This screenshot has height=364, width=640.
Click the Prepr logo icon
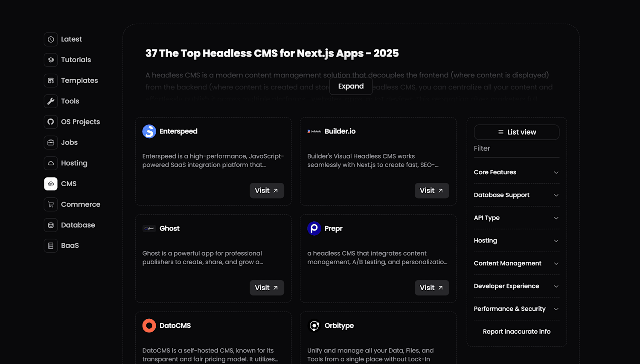(314, 228)
